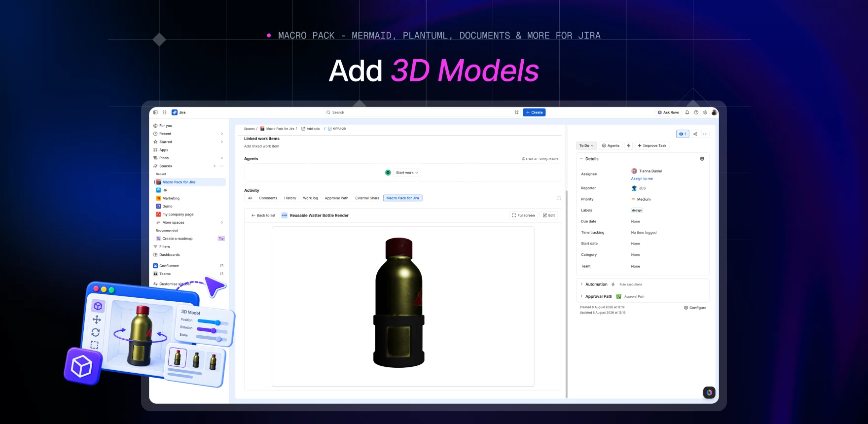Open the Details section settings gear
This screenshot has height=424, width=868.
tap(702, 159)
